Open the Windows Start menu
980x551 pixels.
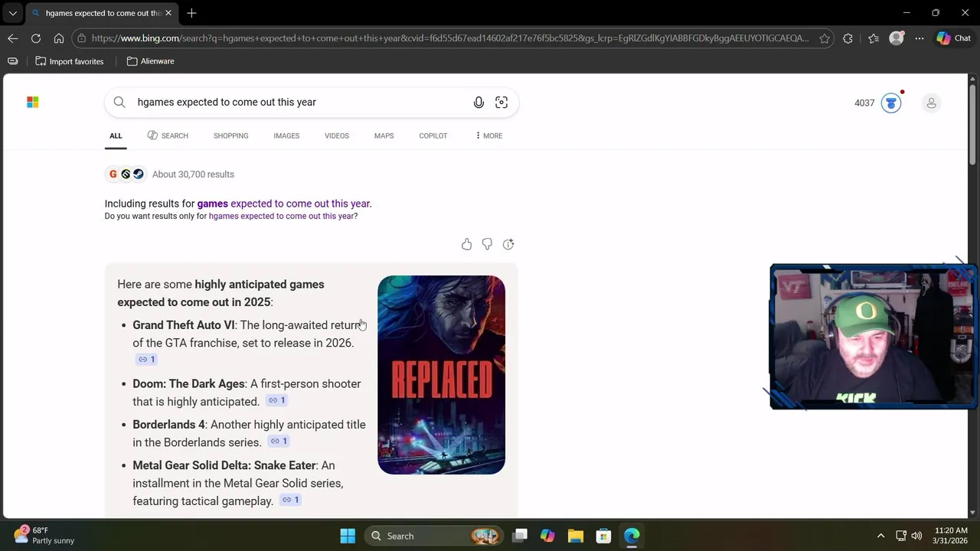click(x=348, y=536)
